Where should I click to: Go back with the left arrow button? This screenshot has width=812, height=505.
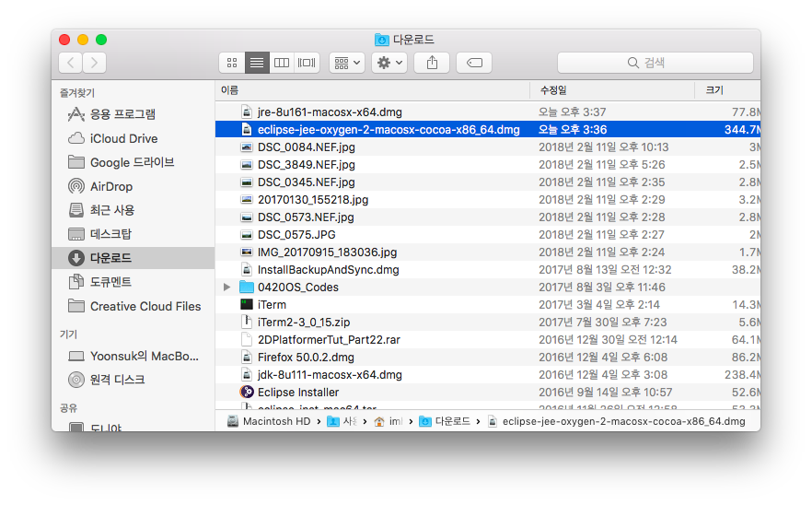(x=71, y=63)
